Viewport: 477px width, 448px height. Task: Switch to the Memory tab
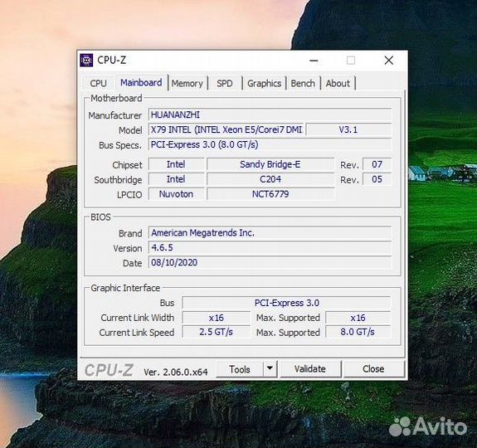tap(187, 83)
